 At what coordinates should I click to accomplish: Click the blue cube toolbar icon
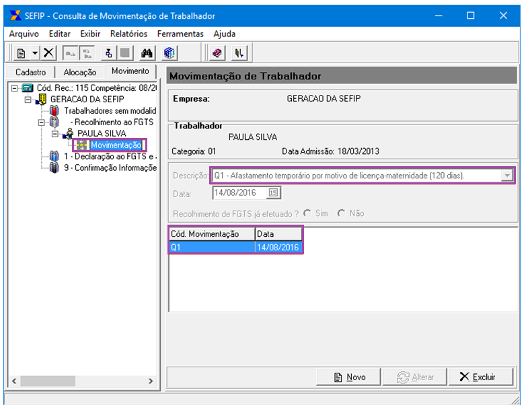[x=169, y=53]
